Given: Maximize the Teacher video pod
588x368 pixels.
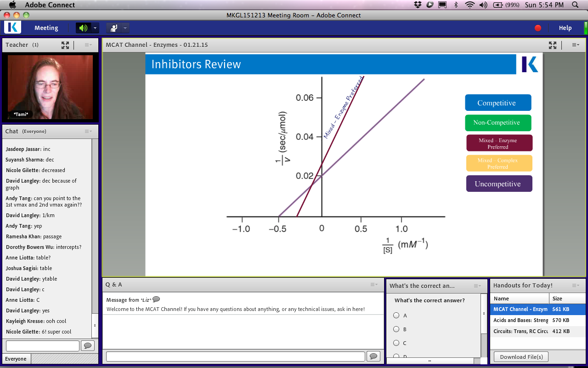Looking at the screenshot, I should [x=65, y=45].
